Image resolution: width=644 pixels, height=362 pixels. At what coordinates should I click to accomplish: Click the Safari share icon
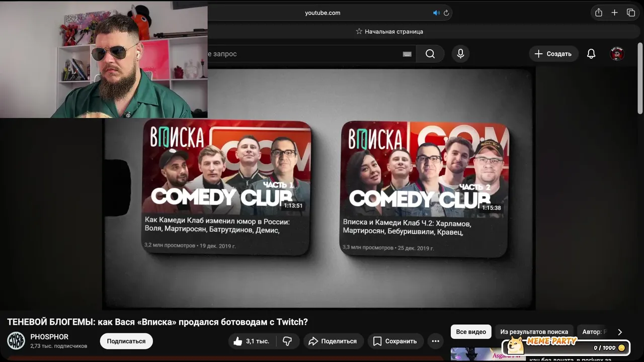(x=598, y=13)
